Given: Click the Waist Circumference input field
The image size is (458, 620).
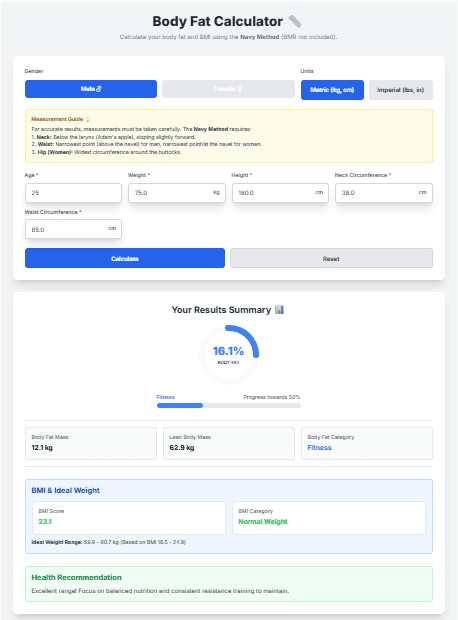Looking at the screenshot, I should 73,229.
